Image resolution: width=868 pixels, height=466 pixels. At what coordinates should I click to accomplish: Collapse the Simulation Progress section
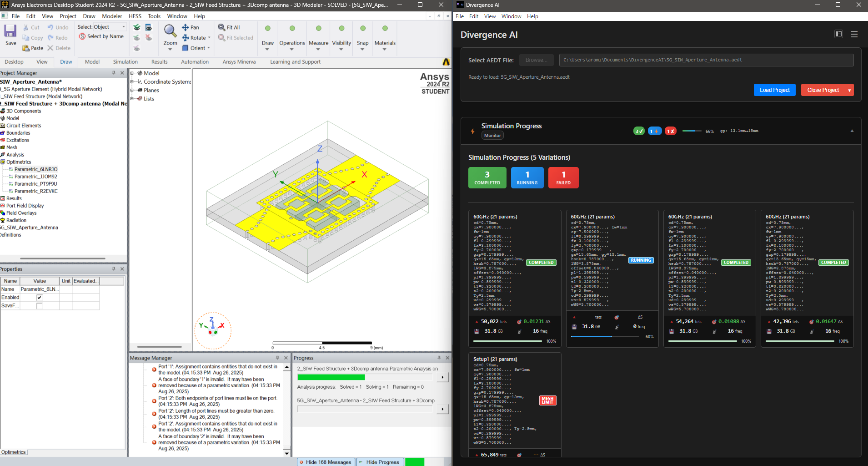852,131
